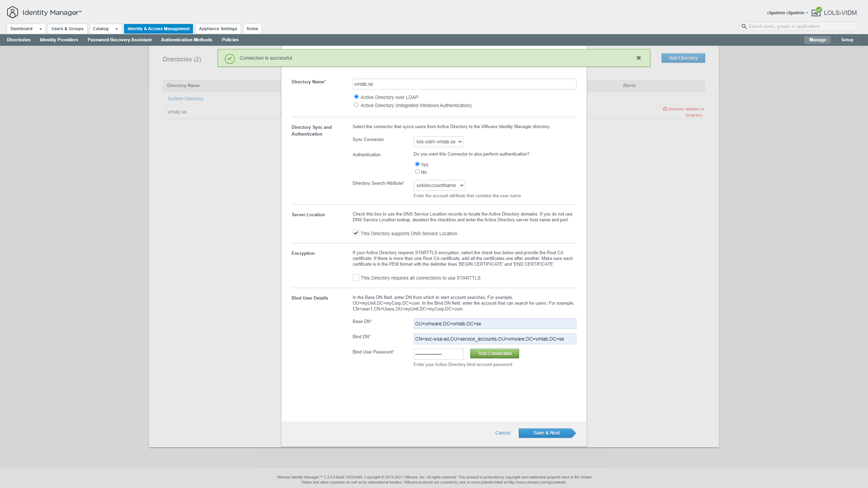
Task: Open the Sync Connector dropdown
Action: point(438,142)
